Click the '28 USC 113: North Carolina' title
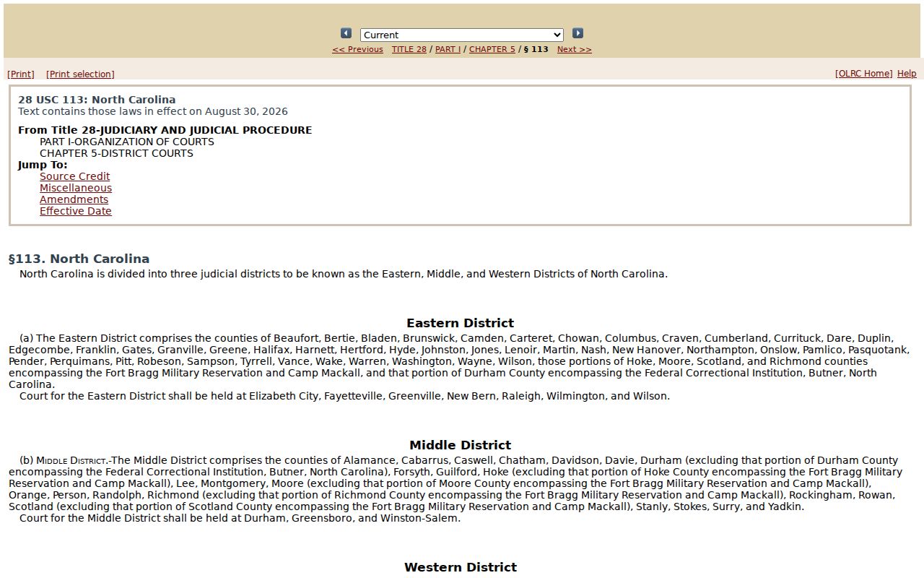 point(97,100)
